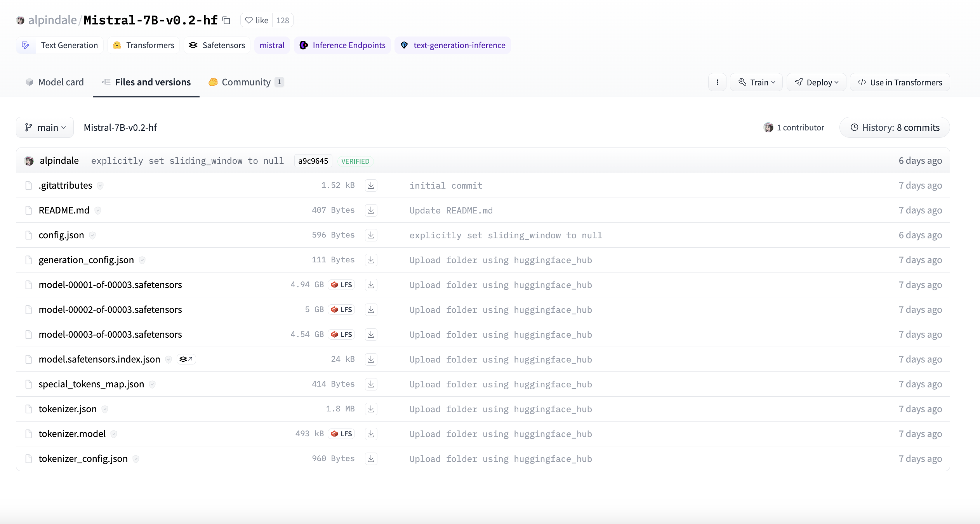Open the safetensors viewer icon beside model.safetensors.index.json
Viewport: 980px width, 524px height.
tap(186, 359)
